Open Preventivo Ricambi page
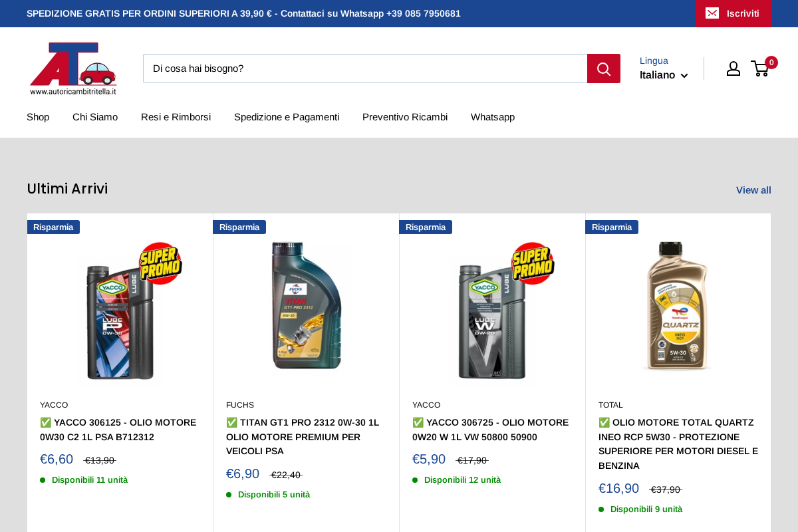 coord(405,117)
